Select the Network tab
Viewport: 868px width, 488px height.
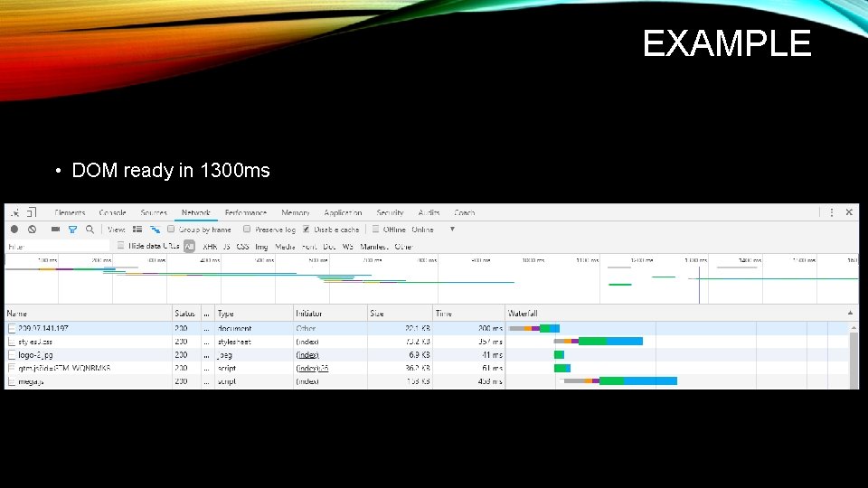click(196, 212)
